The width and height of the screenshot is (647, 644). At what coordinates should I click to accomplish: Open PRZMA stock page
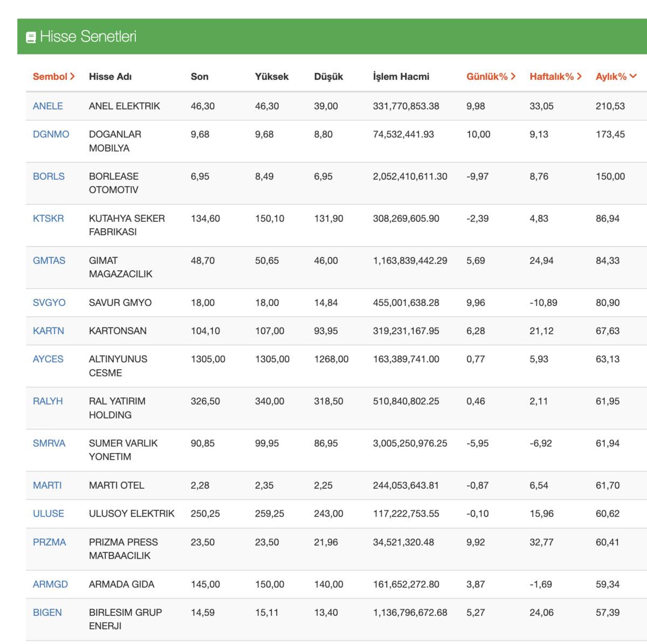(x=49, y=542)
